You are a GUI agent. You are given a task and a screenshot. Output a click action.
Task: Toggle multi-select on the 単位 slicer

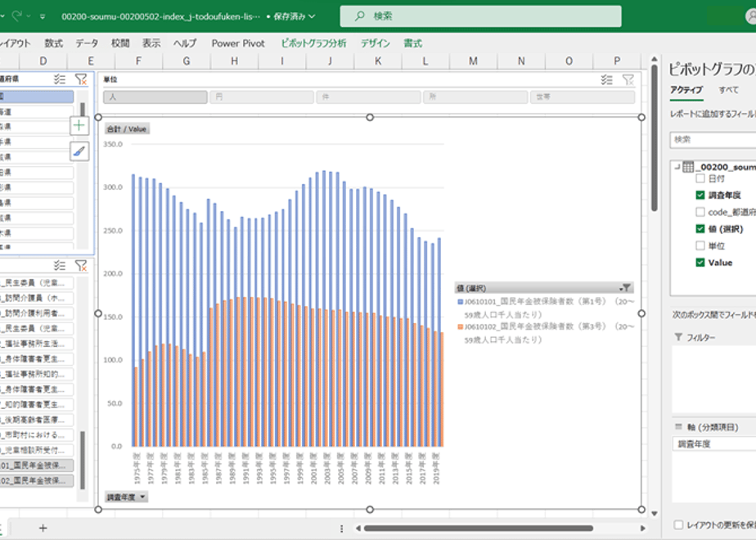click(606, 79)
